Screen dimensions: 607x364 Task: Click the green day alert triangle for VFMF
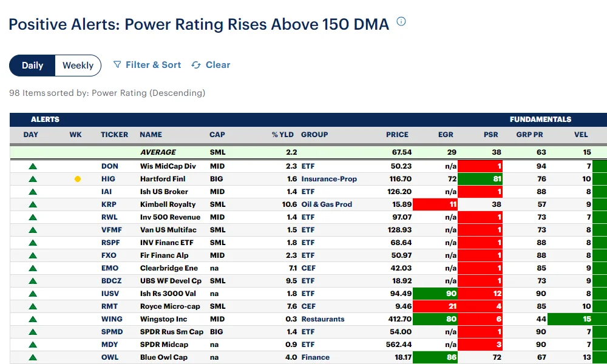pyautogui.click(x=33, y=230)
